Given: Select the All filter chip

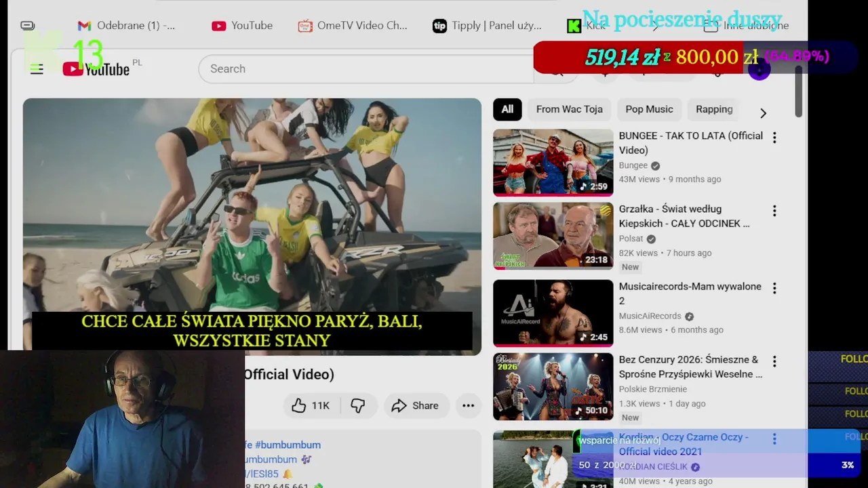Looking at the screenshot, I should pyautogui.click(x=507, y=109).
